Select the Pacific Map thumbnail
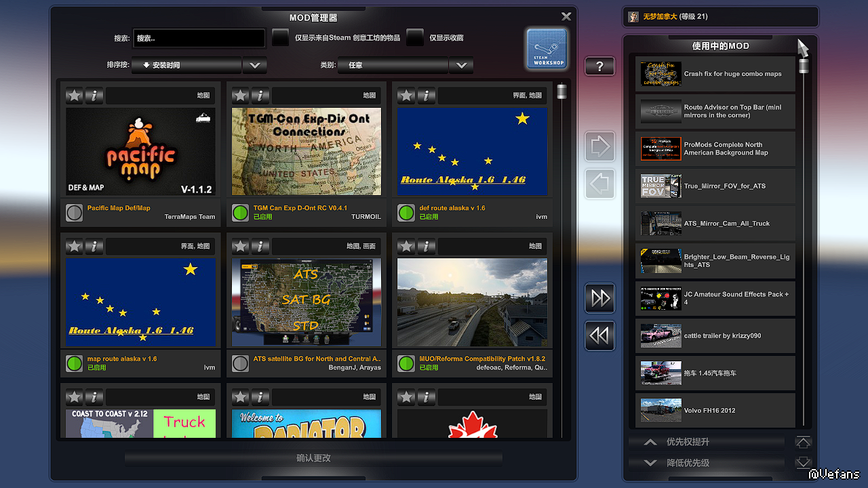 pos(140,152)
